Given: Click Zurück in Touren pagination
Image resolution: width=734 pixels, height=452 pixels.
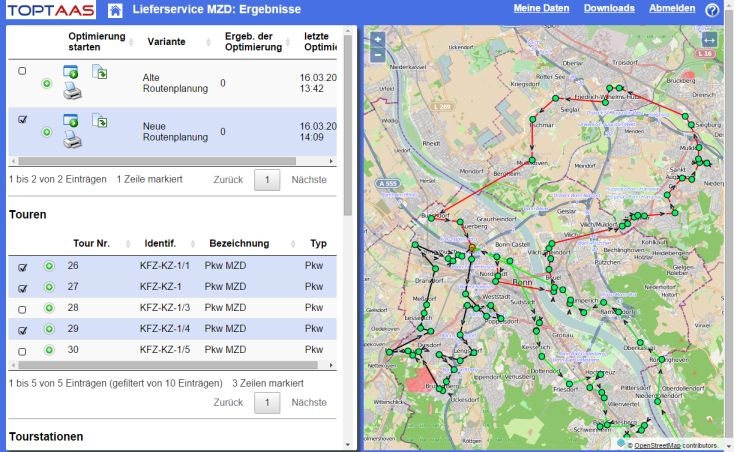Looking at the screenshot, I should [x=228, y=402].
